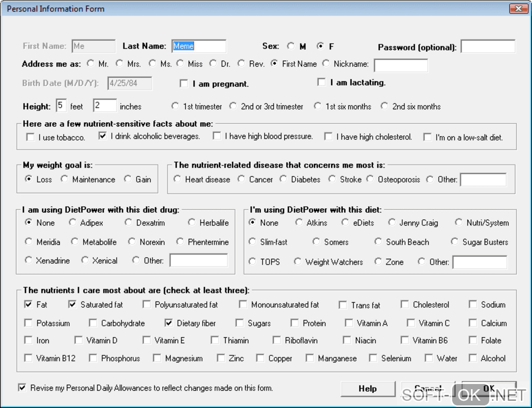532x408 pixels.
Task: Check I'm on a low-salt diet
Action: point(428,137)
